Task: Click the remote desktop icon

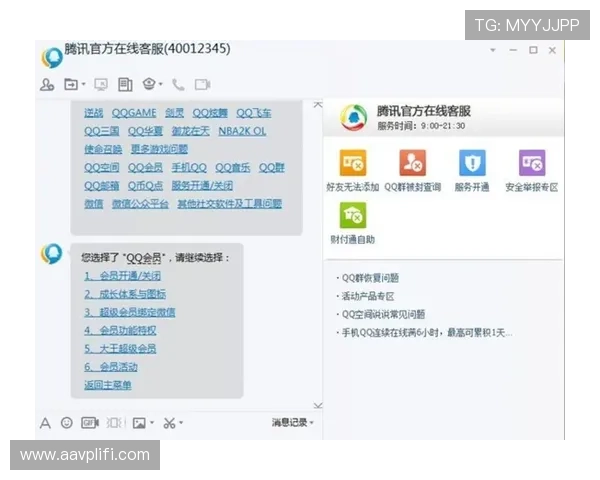Action: coord(101,84)
